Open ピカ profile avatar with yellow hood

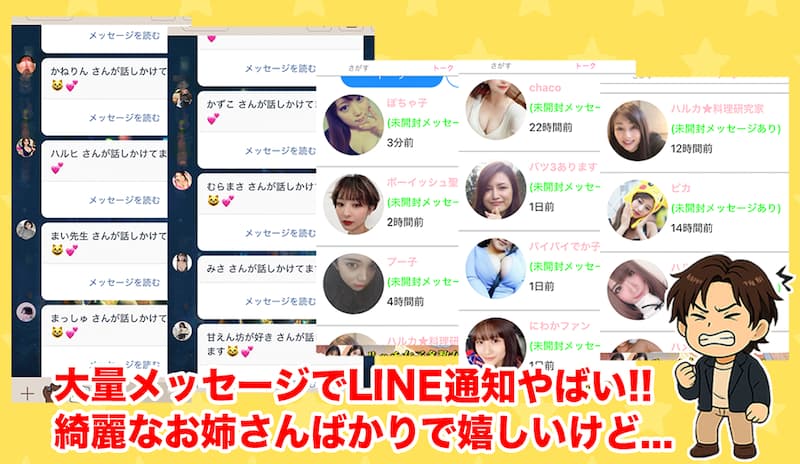638,210
